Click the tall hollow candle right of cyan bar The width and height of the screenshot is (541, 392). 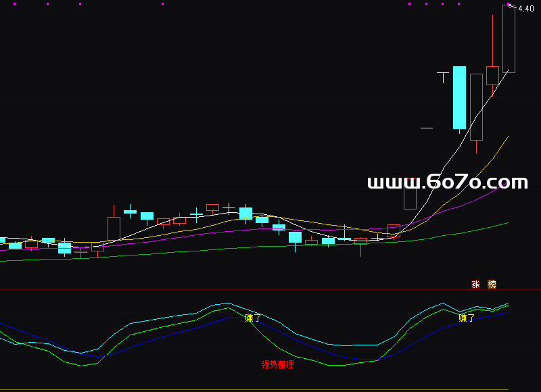476,107
